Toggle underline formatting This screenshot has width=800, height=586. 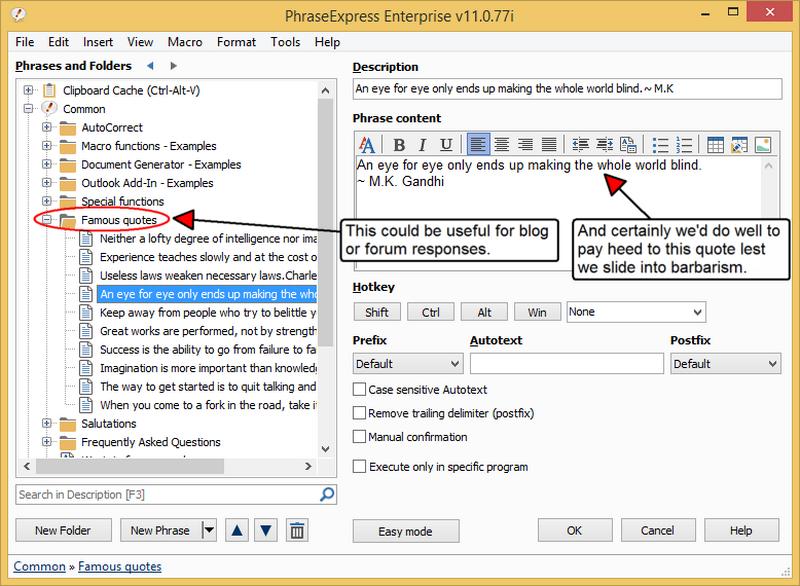446,145
